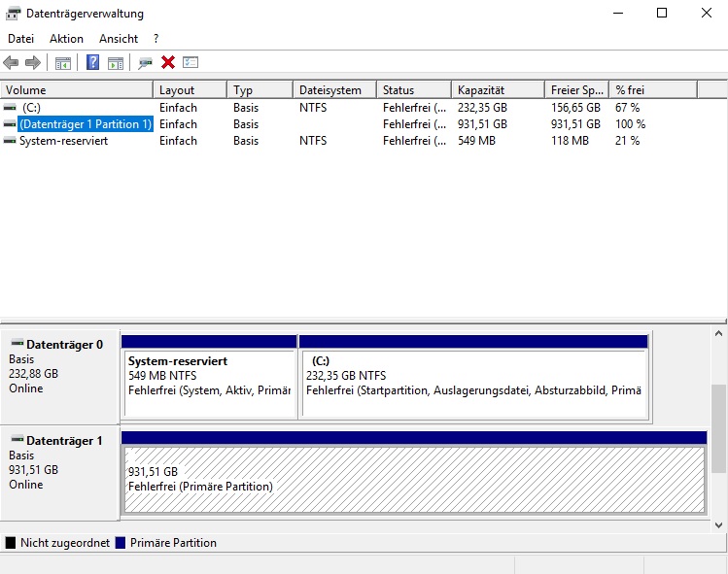The height and width of the screenshot is (574, 728).
Task: Click the 21 % free cell
Action: pos(627,141)
